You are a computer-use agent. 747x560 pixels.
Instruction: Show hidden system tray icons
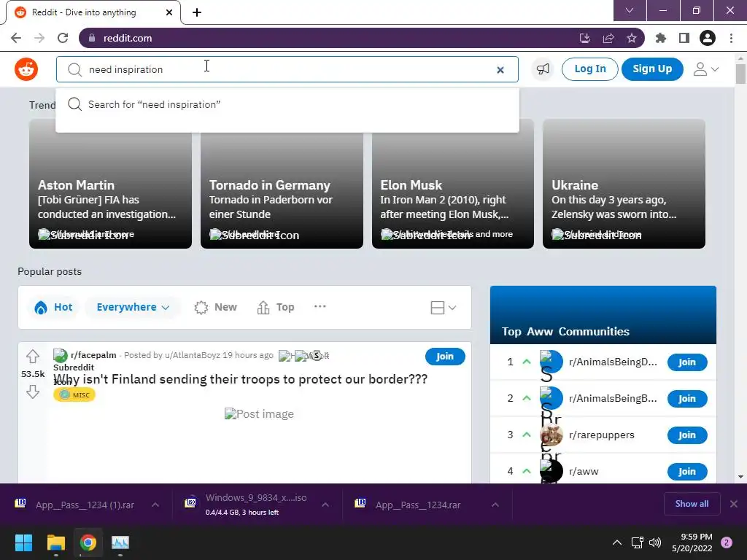617,542
